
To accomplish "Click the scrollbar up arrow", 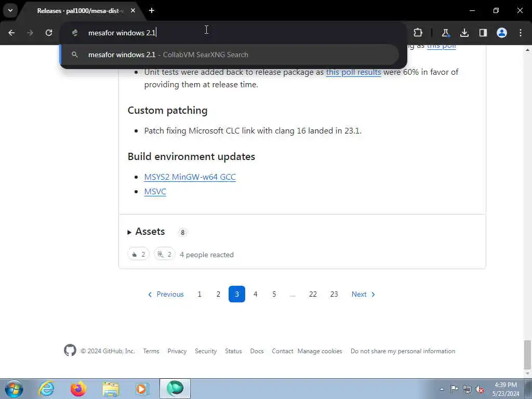I will coord(527,49).
